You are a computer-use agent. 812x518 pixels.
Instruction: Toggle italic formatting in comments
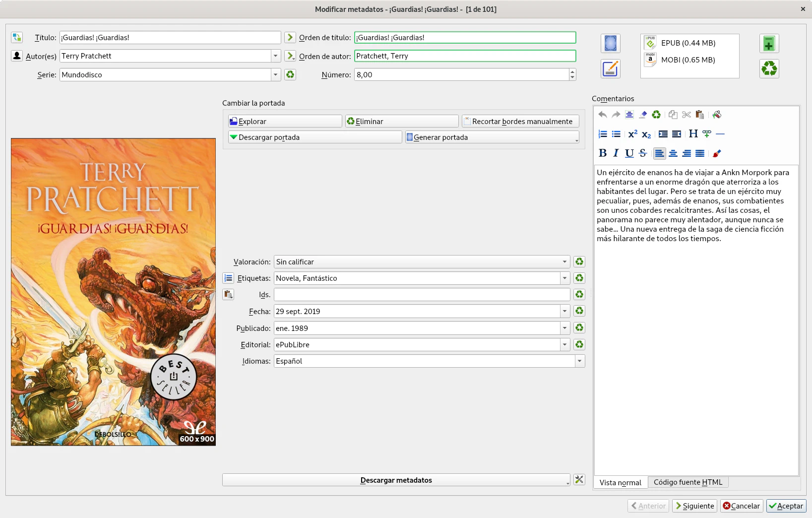tap(616, 153)
